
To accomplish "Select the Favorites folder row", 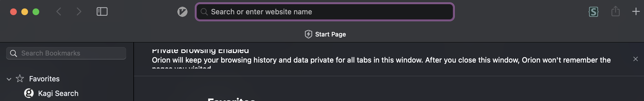I will tap(67, 79).
